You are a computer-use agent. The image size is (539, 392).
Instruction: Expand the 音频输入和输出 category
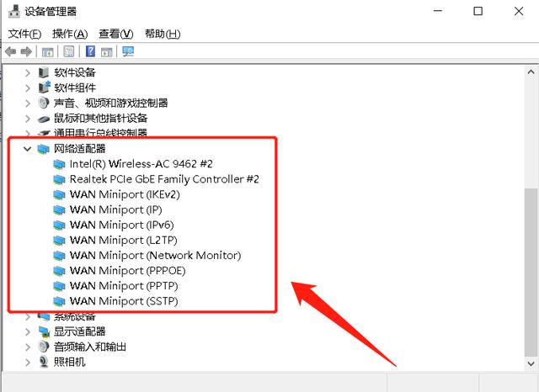pyautogui.click(x=28, y=347)
